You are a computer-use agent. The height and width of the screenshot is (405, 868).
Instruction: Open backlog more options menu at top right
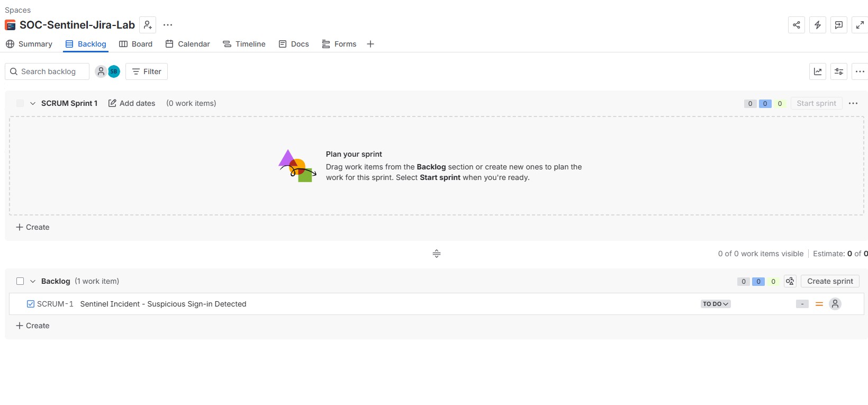pos(860,71)
